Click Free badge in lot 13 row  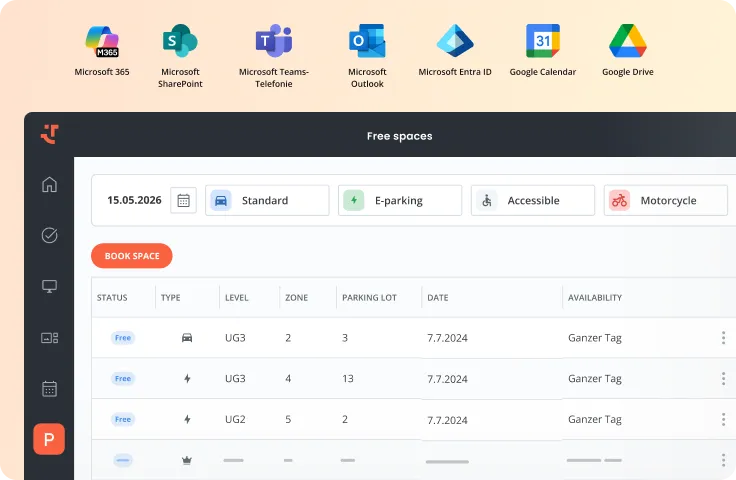123,378
